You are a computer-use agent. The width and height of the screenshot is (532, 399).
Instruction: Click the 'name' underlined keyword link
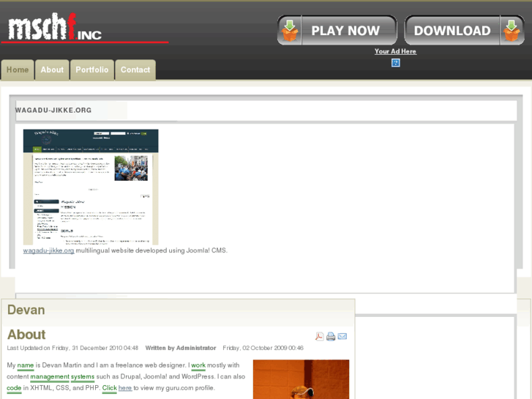pyautogui.click(x=26, y=365)
